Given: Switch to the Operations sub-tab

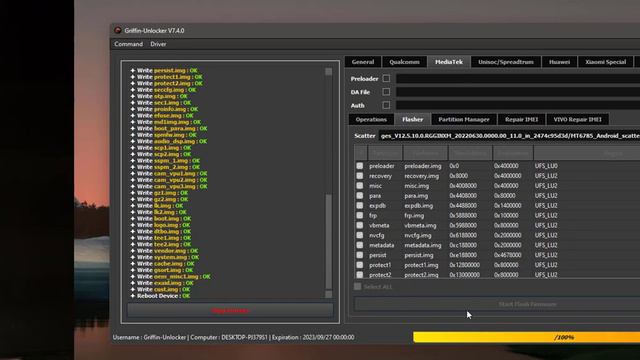Looking at the screenshot, I should [x=371, y=120].
